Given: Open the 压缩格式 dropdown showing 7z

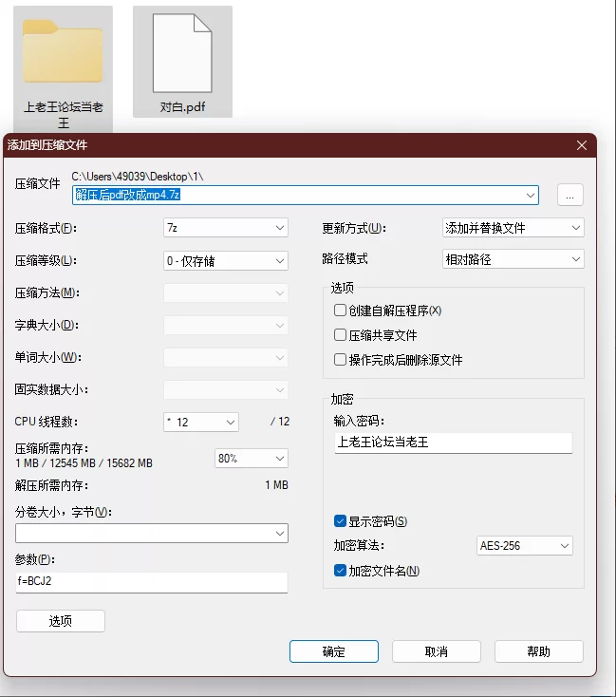Looking at the screenshot, I should (x=226, y=228).
